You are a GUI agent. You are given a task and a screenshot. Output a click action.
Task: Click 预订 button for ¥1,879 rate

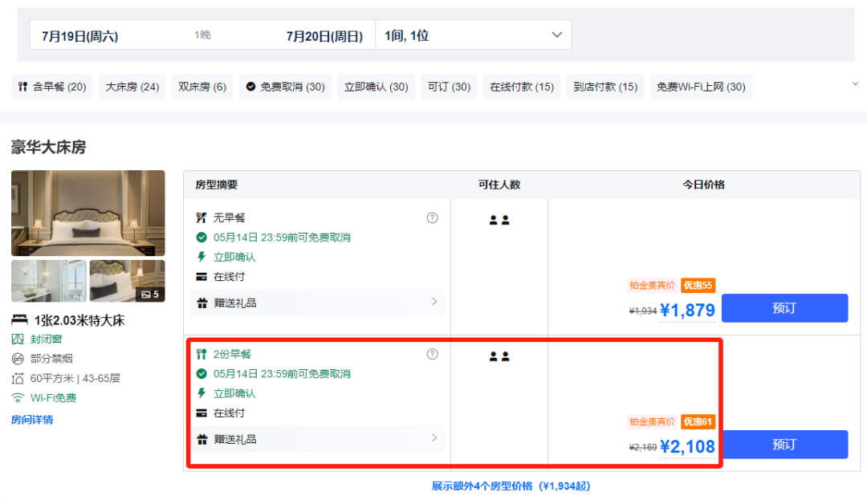pos(784,308)
